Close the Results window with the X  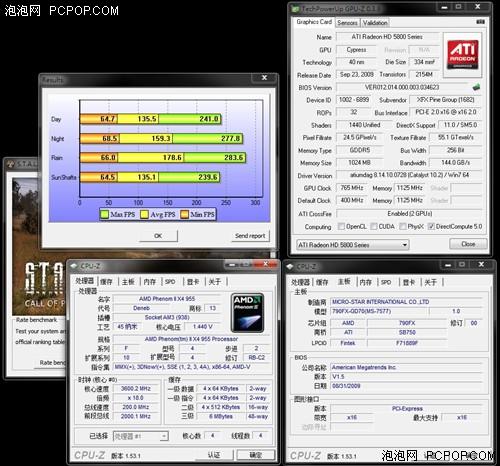(x=264, y=78)
